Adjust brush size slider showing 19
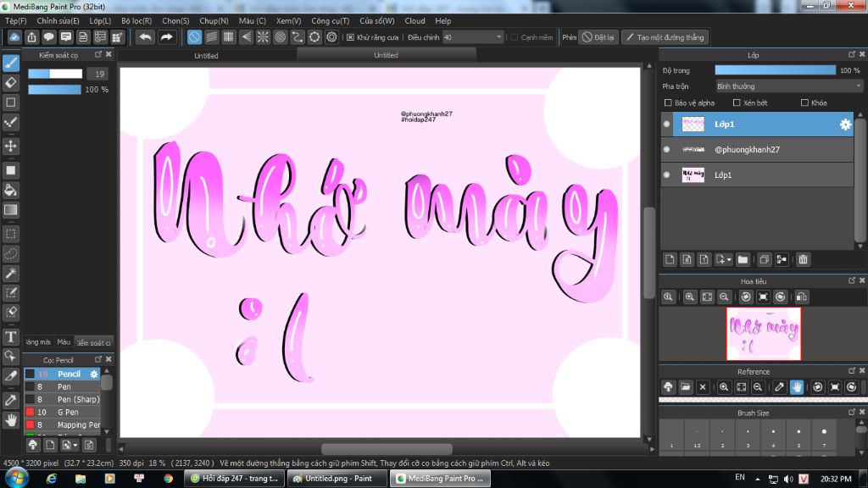The image size is (868, 488). [55, 75]
